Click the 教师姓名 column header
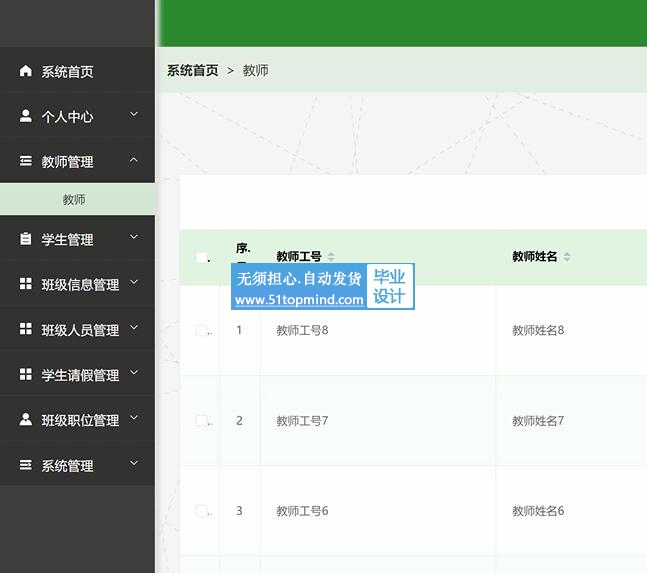647x573 pixels. [x=535, y=257]
